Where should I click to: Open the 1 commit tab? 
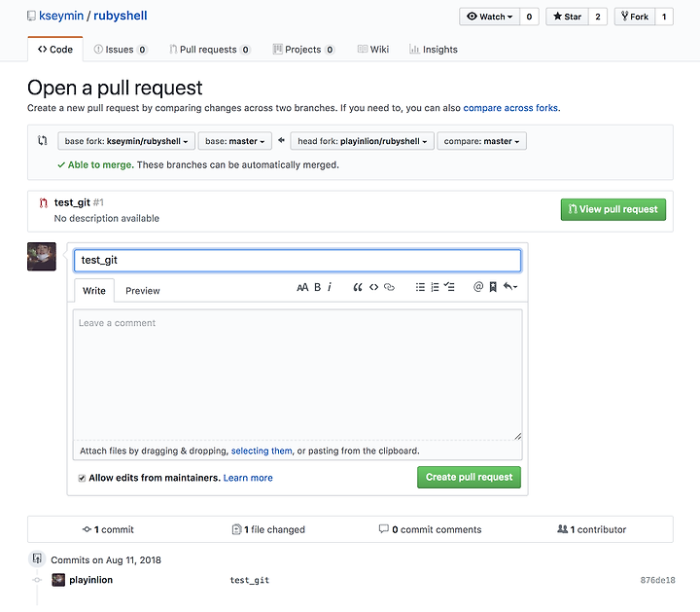click(x=108, y=529)
